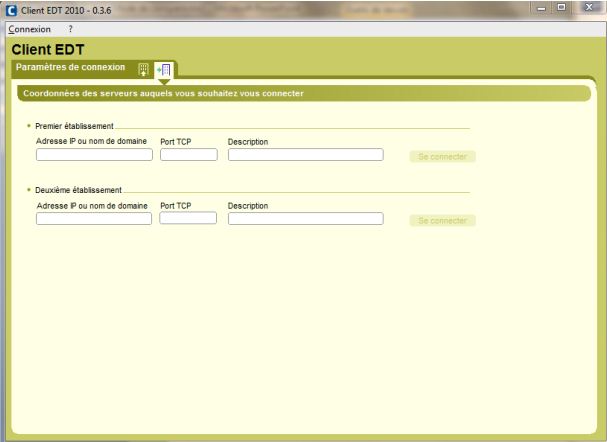Image resolution: width=607 pixels, height=442 pixels.
Task: Open the ? help menu
Action: tap(70, 29)
